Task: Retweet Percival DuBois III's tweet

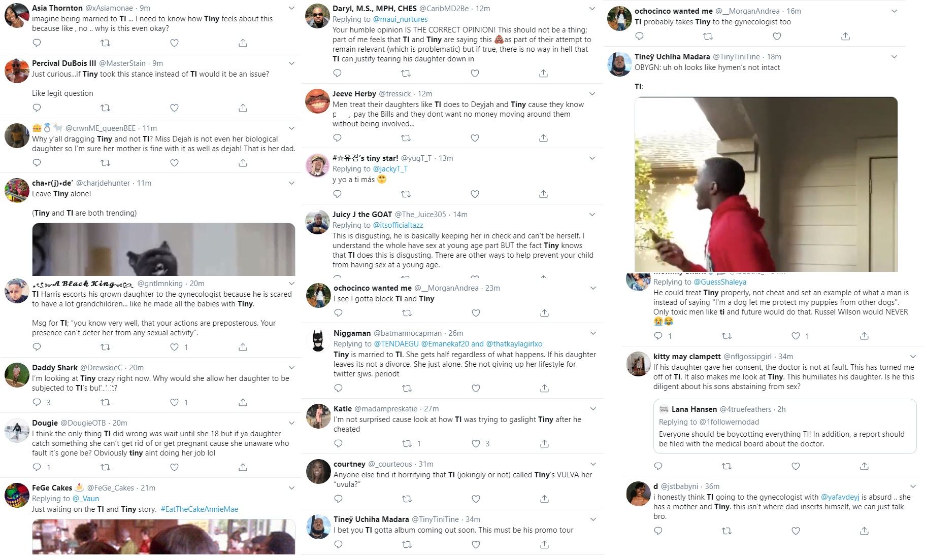Action: tap(105, 108)
